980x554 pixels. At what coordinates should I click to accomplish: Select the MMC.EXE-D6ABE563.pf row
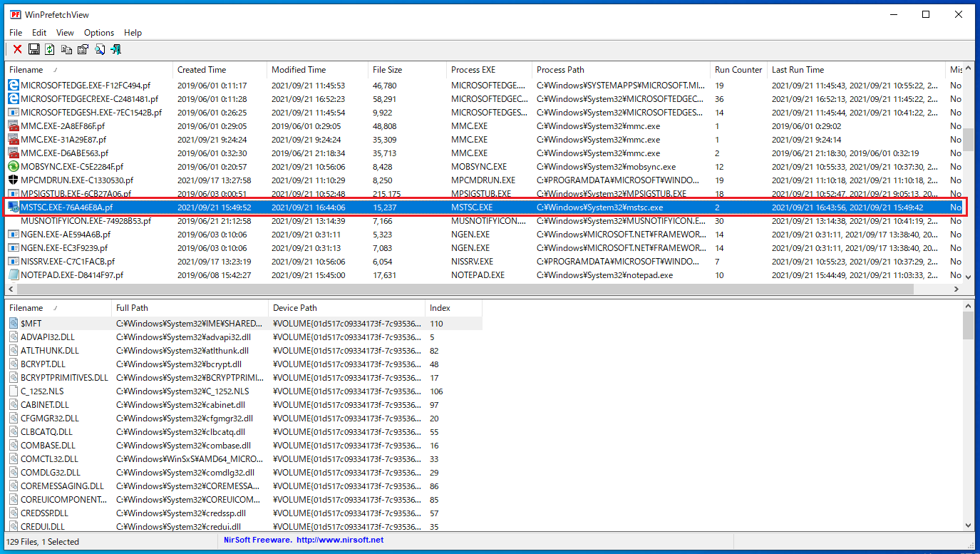[x=484, y=153]
